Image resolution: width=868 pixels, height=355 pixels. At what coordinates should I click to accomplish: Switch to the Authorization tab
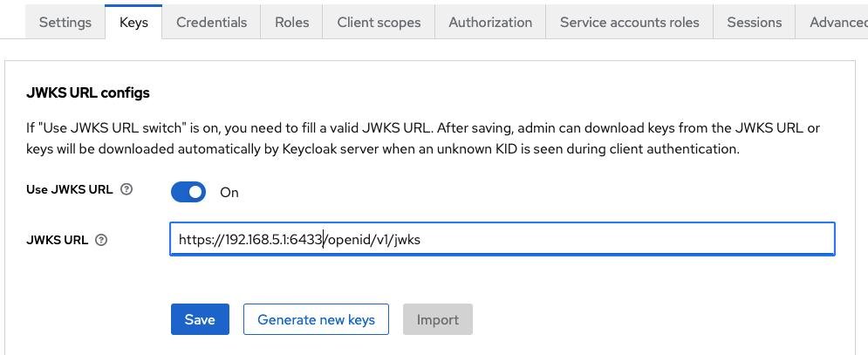490,22
